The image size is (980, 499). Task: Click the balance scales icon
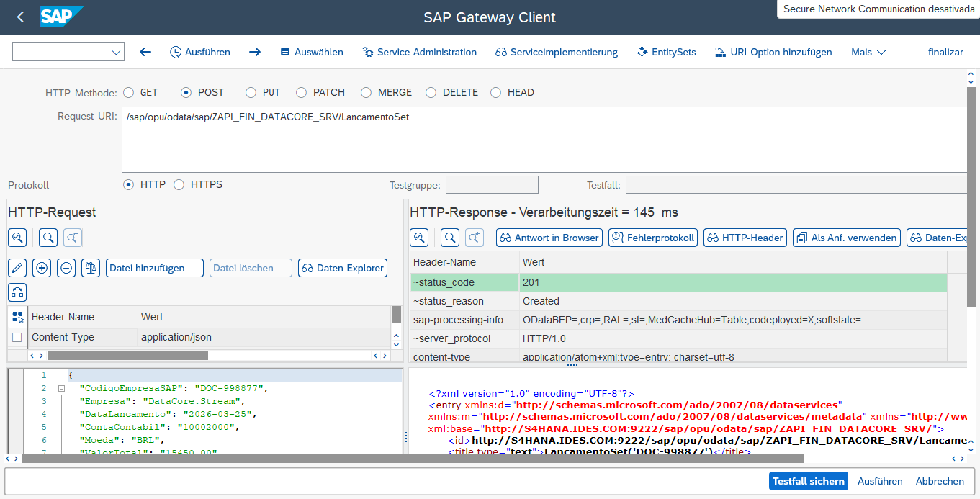click(91, 268)
